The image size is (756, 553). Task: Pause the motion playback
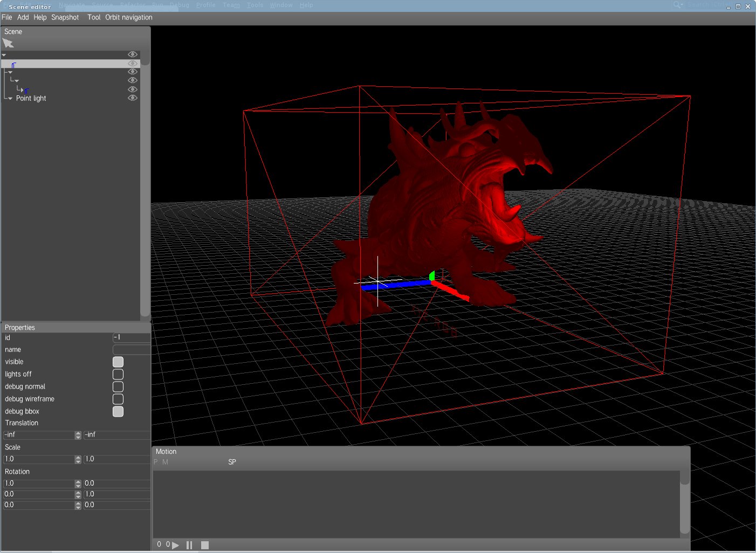pos(189,545)
